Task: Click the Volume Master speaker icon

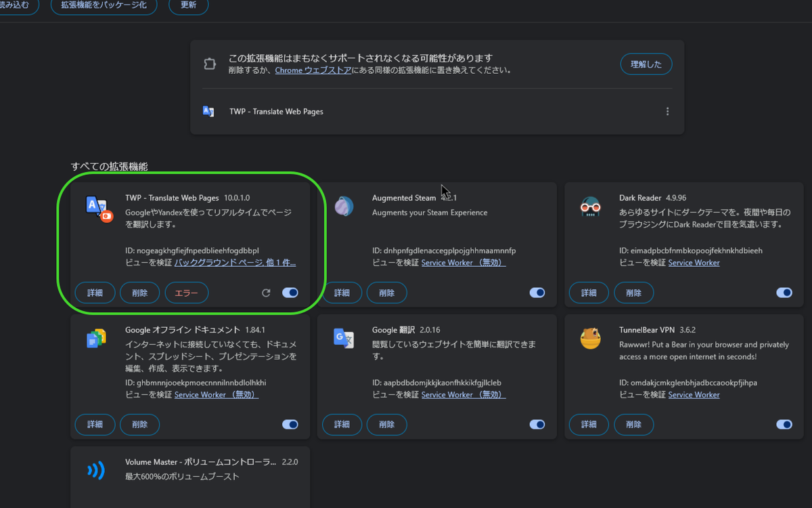Action: [x=96, y=470]
